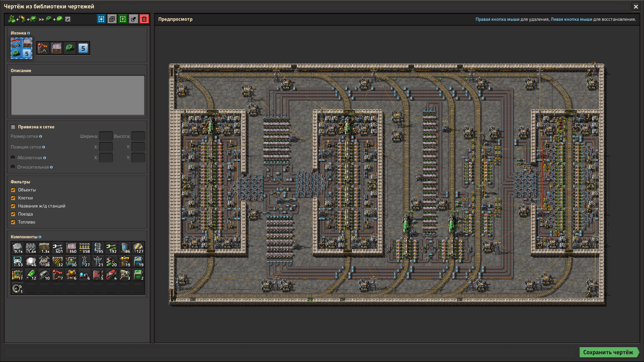The height and width of the screenshot is (362, 644).
Task: Click inserter component 401
Action: pos(58,248)
